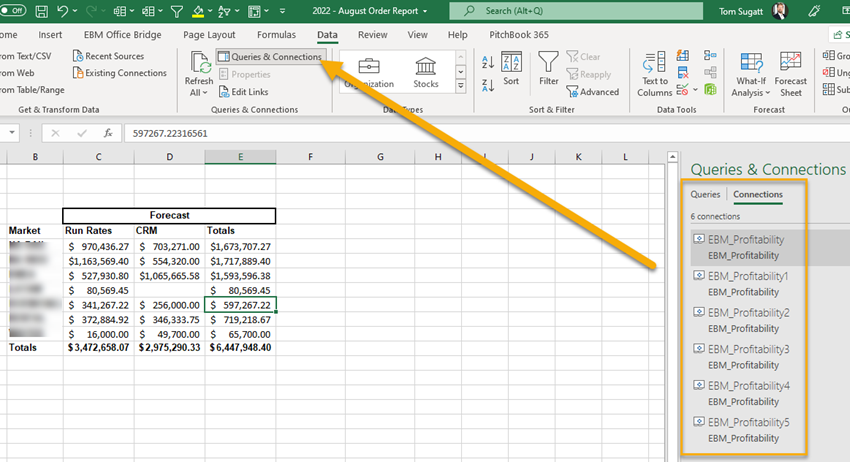Click the sort-and-filter A-Z icon in the Quick Access Toolbar
The image size is (850, 462).
point(224,11)
